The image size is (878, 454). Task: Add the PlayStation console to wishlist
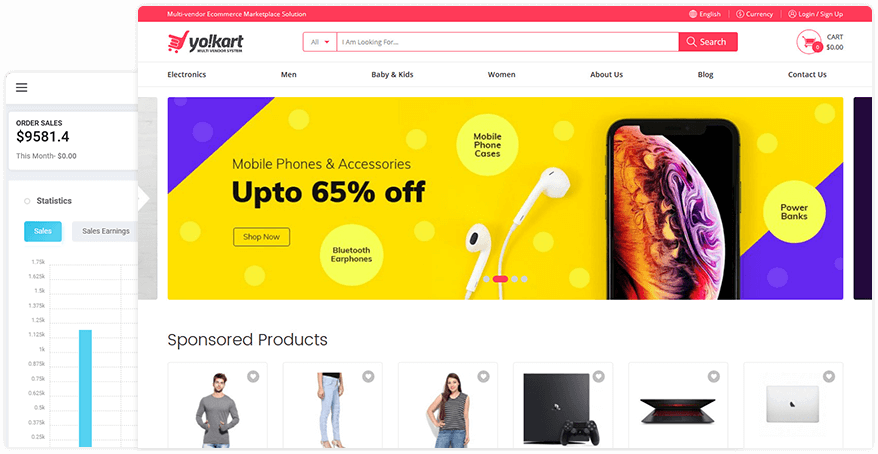point(599,377)
